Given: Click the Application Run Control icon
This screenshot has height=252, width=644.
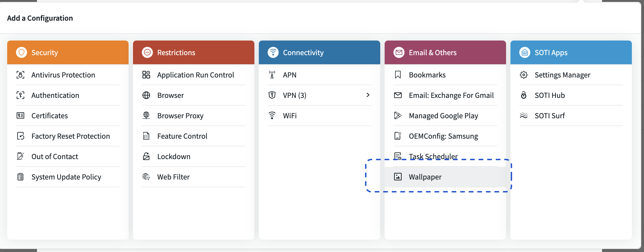Looking at the screenshot, I should 146,75.
